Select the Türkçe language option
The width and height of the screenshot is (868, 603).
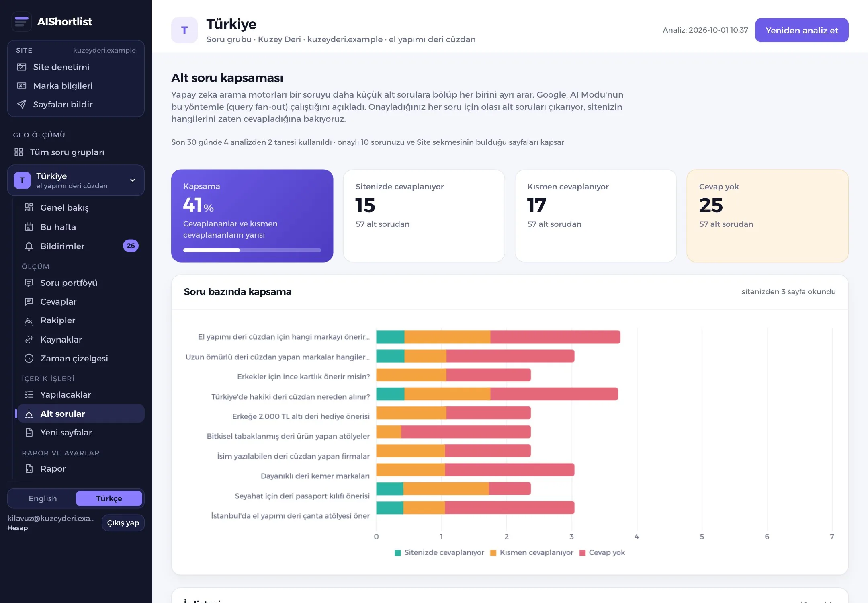point(109,498)
